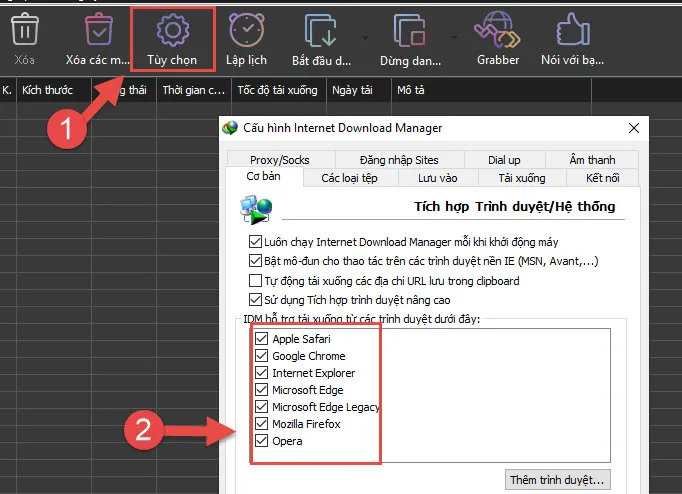The height and width of the screenshot is (494, 682).
Task: Launch the Grabber tool
Action: [497, 31]
